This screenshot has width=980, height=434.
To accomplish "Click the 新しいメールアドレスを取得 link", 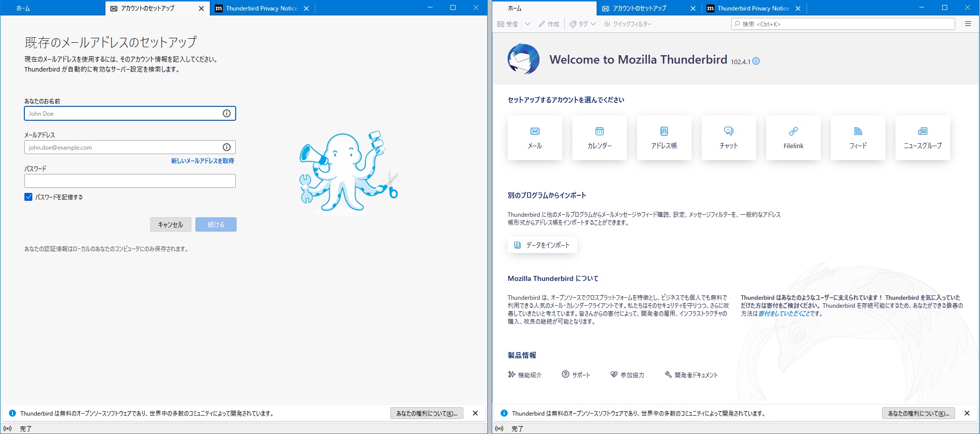I will [202, 161].
